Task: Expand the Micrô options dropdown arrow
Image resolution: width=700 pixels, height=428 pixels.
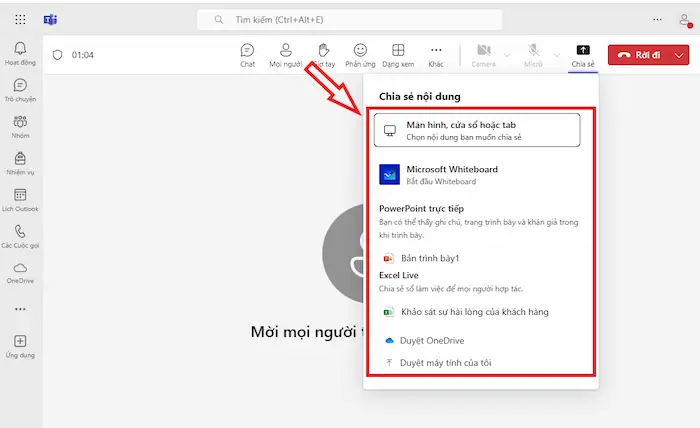Action: (x=557, y=54)
